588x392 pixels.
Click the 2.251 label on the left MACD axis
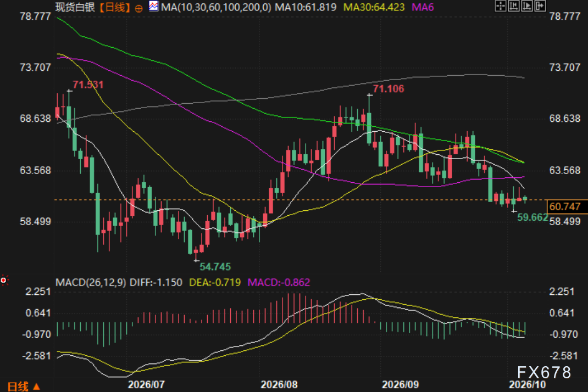38,292
